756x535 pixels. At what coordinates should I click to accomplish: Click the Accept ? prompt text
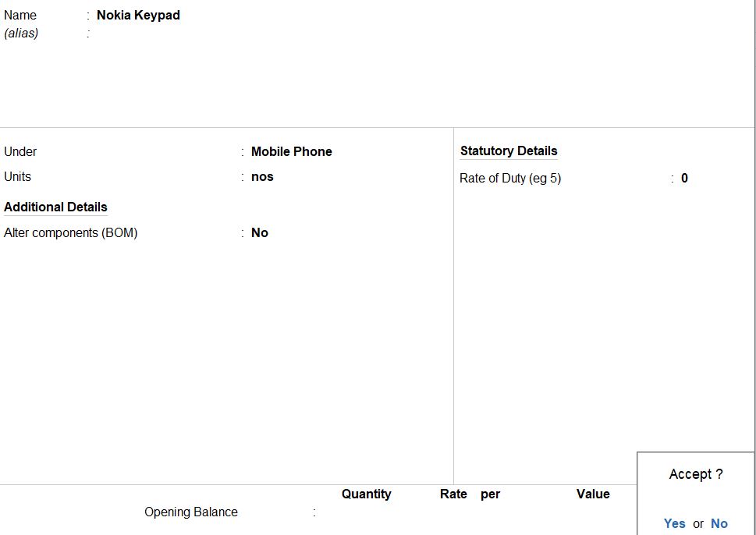[x=696, y=474]
